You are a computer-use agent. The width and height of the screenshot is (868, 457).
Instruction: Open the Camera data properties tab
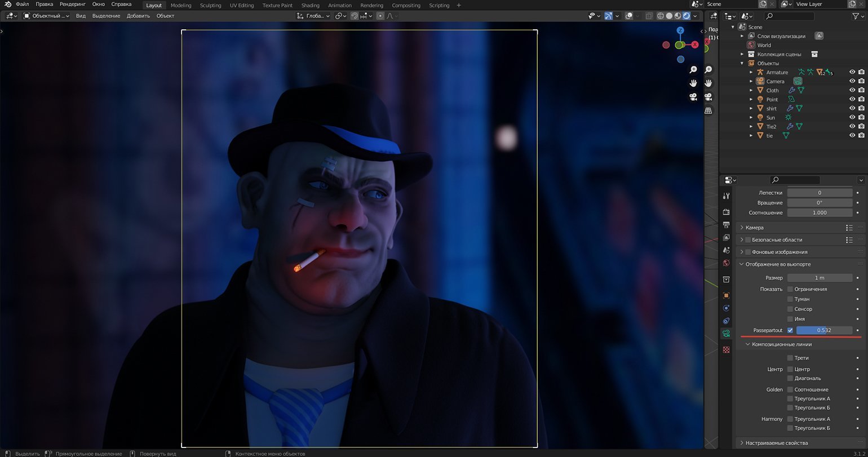click(x=726, y=334)
